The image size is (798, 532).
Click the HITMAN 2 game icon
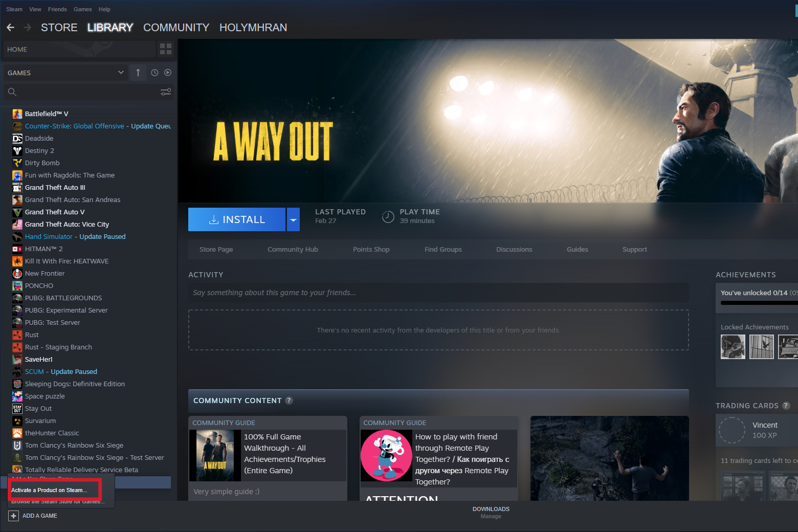pos(17,249)
